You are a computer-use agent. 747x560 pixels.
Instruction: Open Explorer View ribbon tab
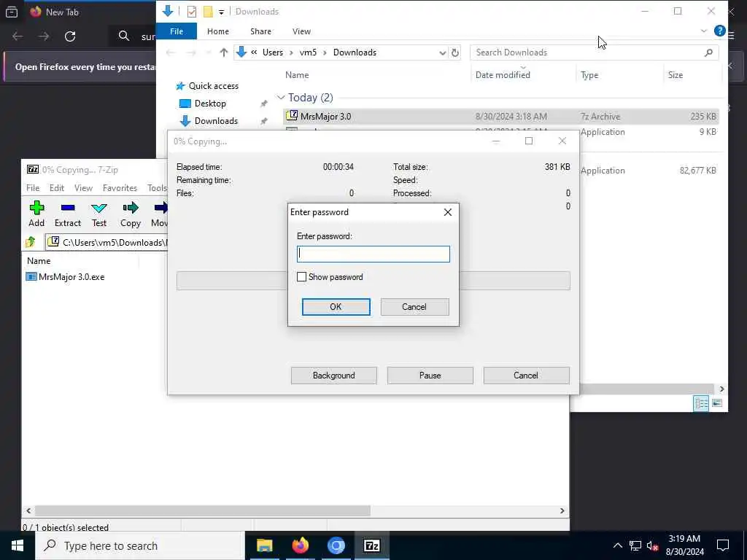[x=301, y=31]
